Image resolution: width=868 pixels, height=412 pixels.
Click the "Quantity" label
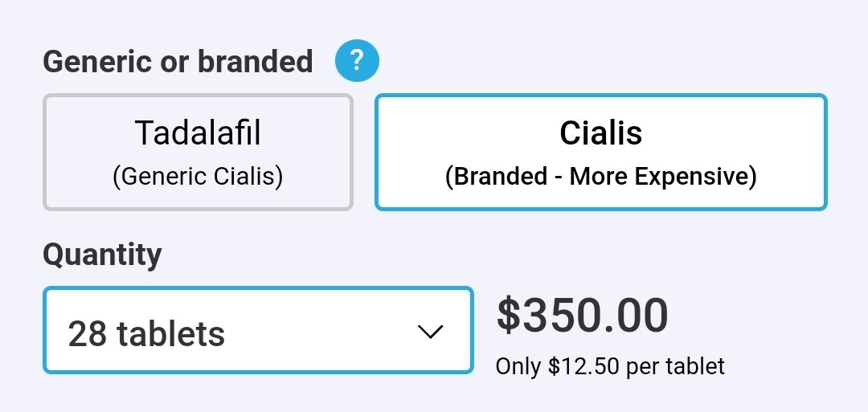pyautogui.click(x=102, y=255)
